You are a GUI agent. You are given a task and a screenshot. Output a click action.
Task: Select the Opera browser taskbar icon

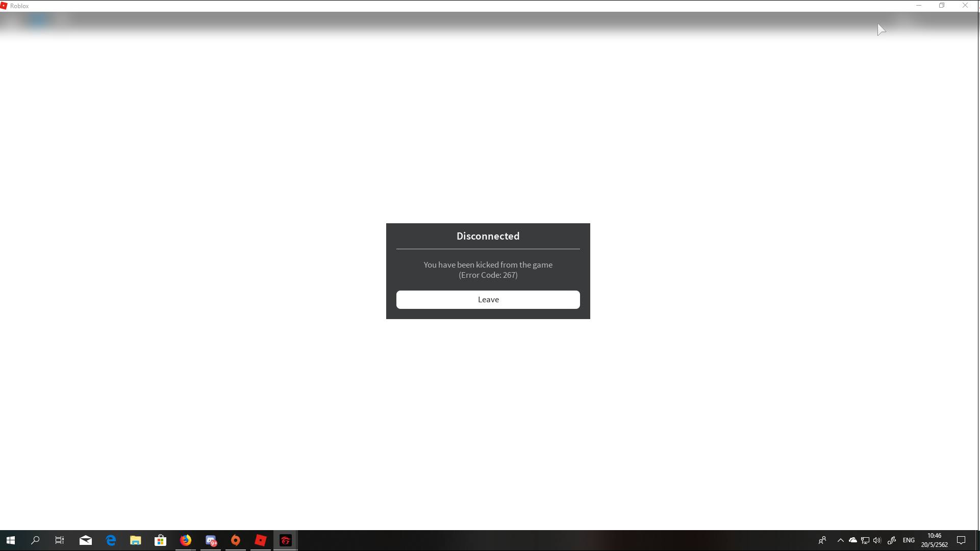click(x=236, y=540)
